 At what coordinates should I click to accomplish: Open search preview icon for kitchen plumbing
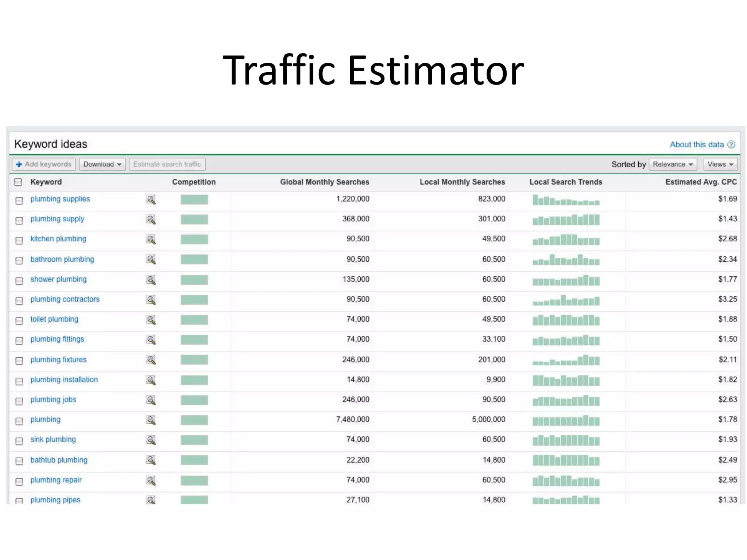pos(151,240)
